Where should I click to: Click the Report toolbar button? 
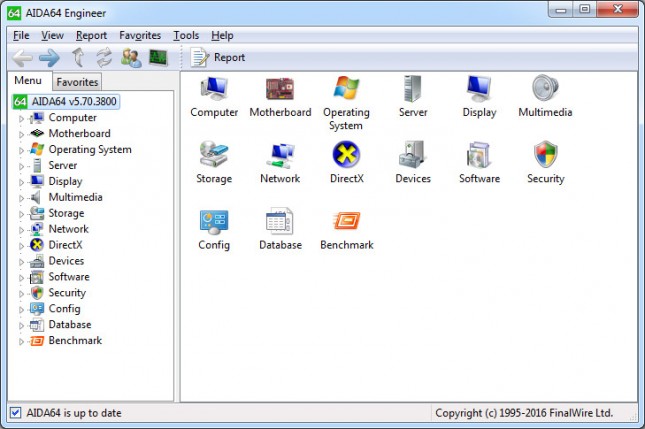218,57
